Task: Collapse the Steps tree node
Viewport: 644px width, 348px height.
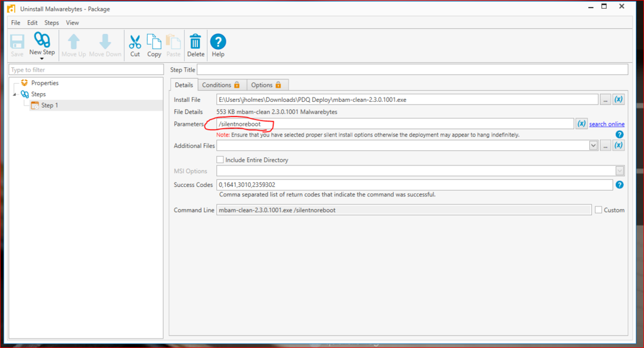Action: click(x=15, y=94)
